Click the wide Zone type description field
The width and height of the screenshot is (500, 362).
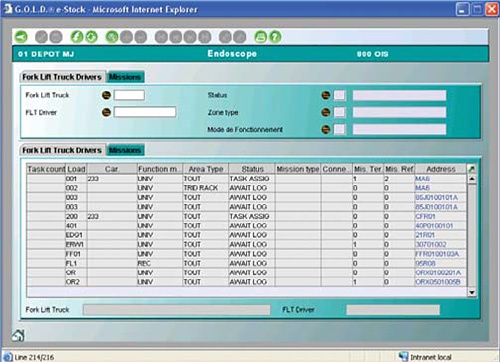pos(399,112)
